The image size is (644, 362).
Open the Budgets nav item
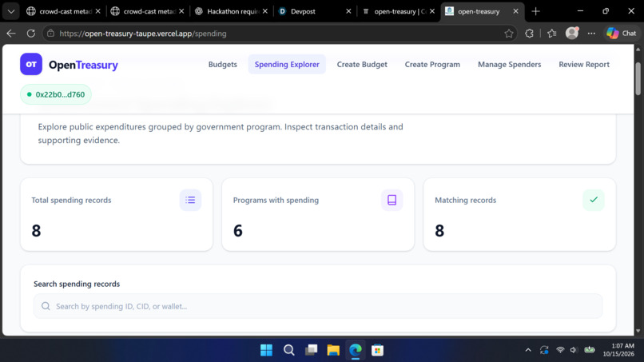pos(223,64)
